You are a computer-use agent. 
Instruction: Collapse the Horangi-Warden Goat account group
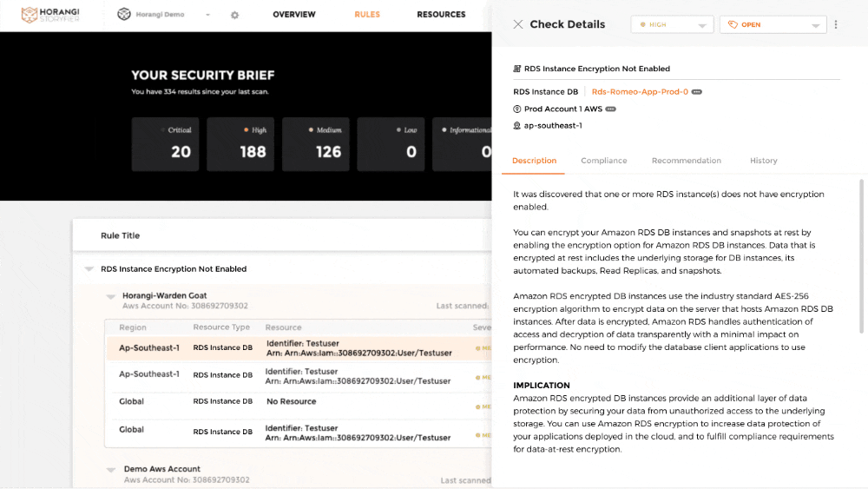[111, 296]
